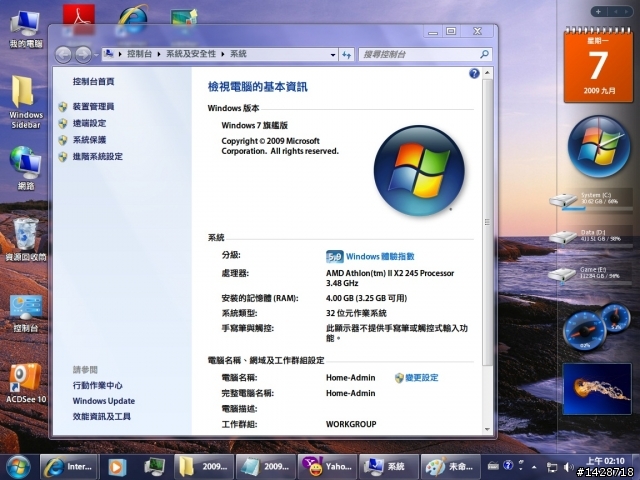Open 進階系統設定 link
The image size is (640, 480).
pyautogui.click(x=98, y=156)
